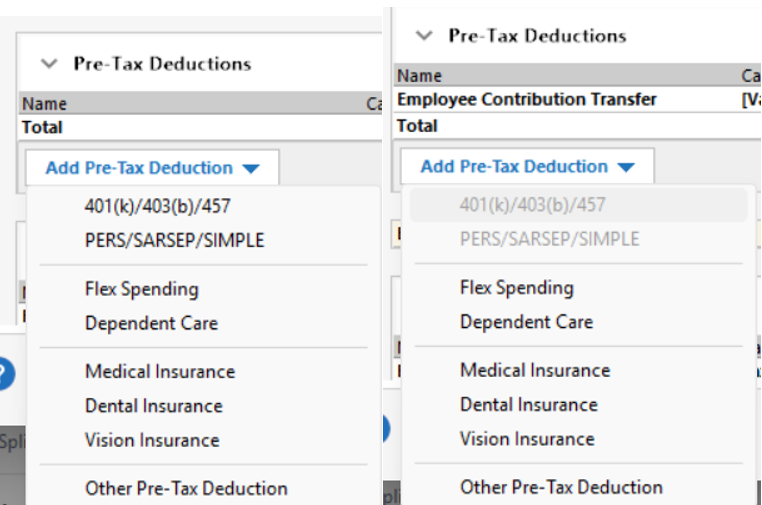Add Other Pre-Tax Deduction from the menu with greyed-out 401(k)
The image size is (762, 505).
click(560, 487)
